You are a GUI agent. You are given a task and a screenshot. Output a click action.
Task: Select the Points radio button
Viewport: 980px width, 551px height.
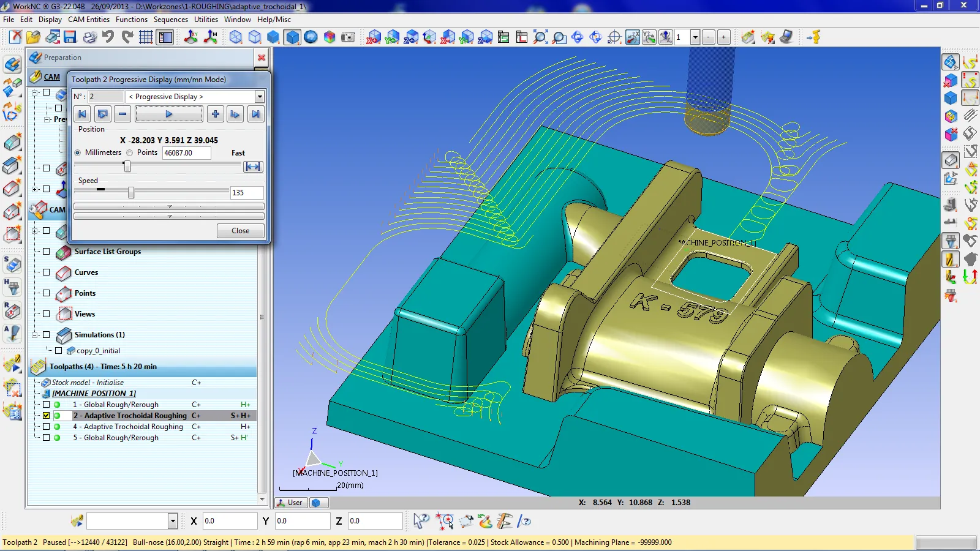coord(130,153)
